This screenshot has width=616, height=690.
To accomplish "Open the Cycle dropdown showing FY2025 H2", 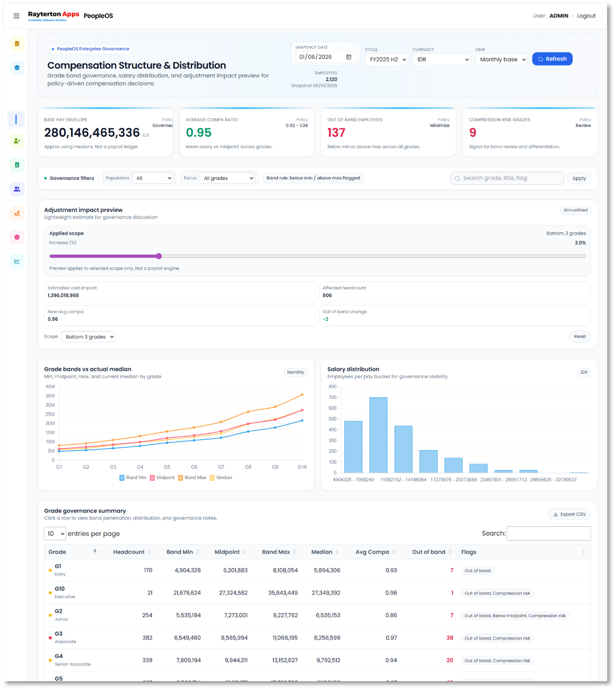I will click(386, 60).
